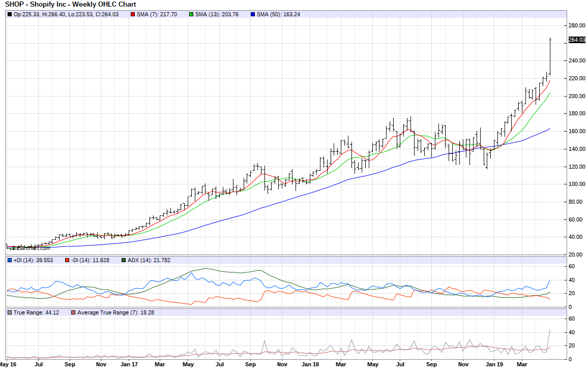The height and width of the screenshot is (380, 588).
Task: Select the OHLC values text 'Op:225.33, Hi:266.40...'
Action: [66, 15]
